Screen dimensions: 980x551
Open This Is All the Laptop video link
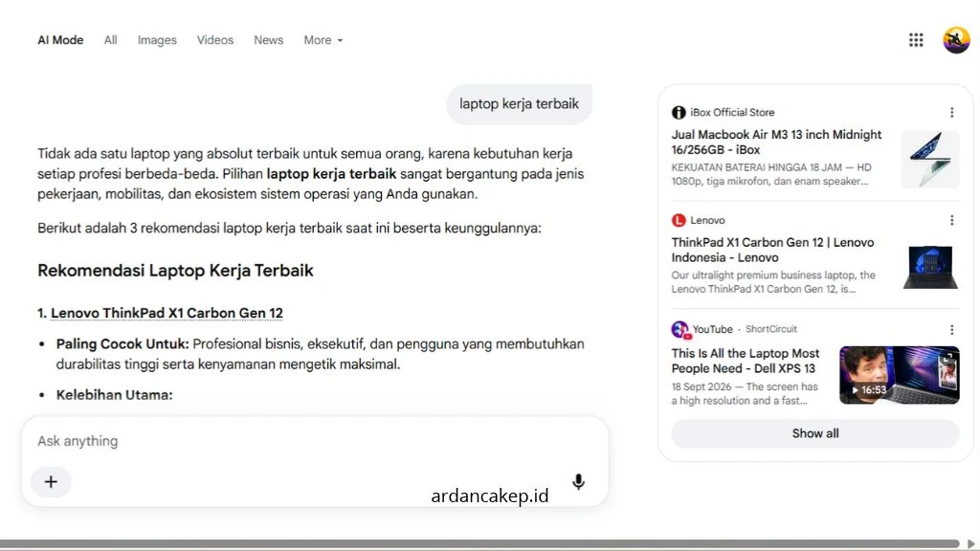(x=745, y=361)
